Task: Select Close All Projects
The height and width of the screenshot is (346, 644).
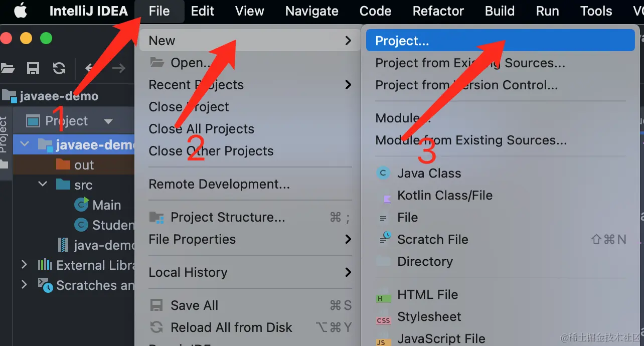Action: (201, 129)
